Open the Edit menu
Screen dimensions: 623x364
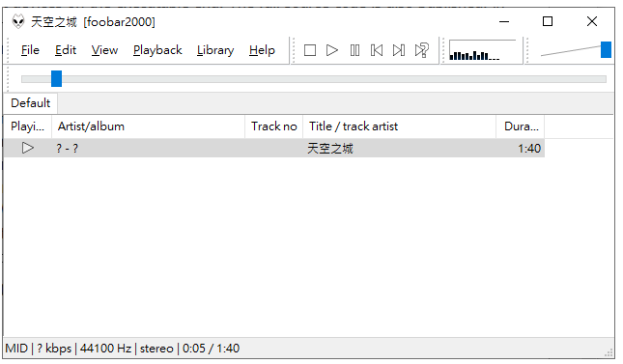pos(66,50)
